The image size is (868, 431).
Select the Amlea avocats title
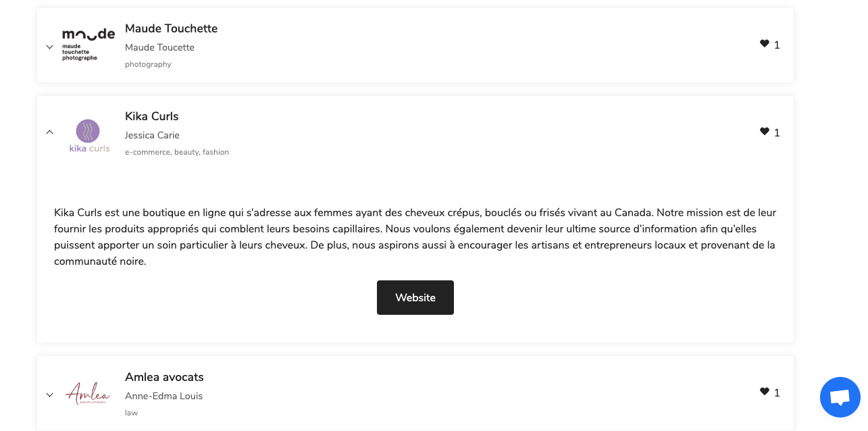click(164, 377)
